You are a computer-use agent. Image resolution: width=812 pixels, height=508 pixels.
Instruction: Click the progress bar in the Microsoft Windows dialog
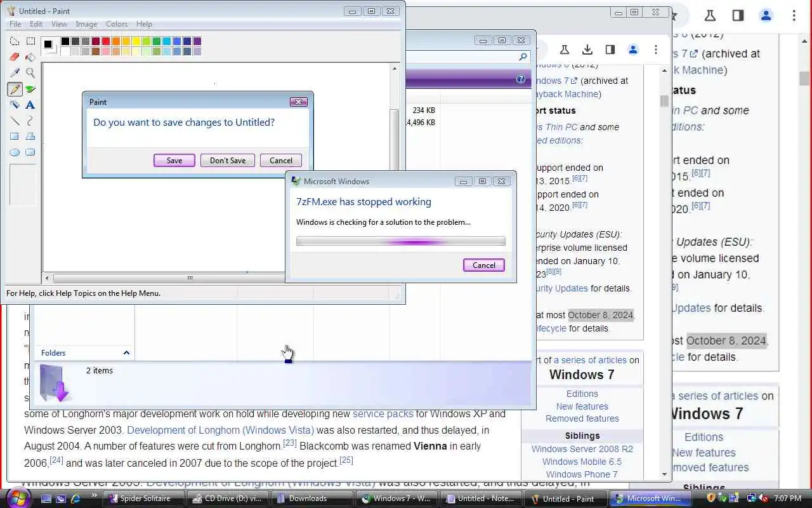tap(401, 241)
